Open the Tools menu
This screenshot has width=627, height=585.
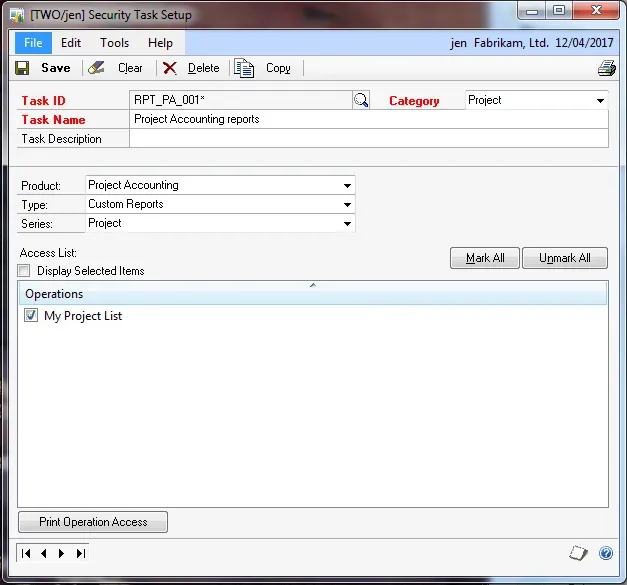coord(114,43)
